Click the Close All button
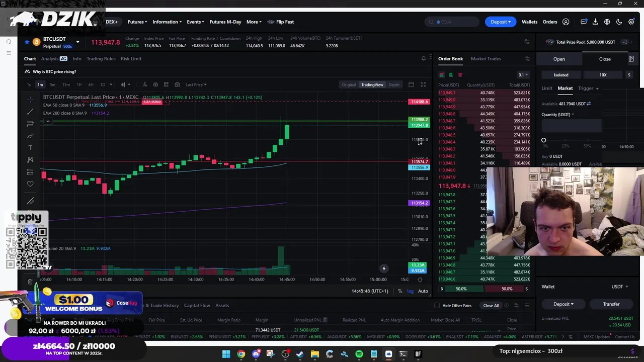The height and width of the screenshot is (362, 644). pyautogui.click(x=491, y=306)
